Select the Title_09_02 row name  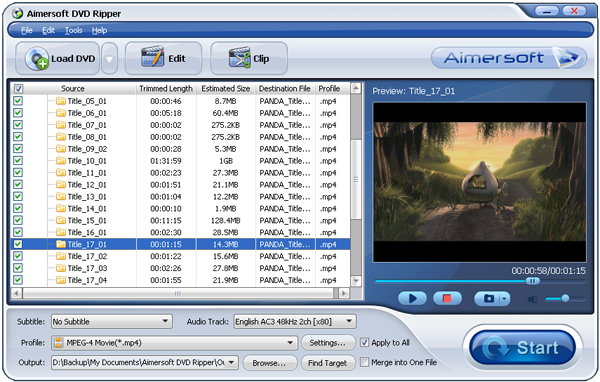coord(87,149)
